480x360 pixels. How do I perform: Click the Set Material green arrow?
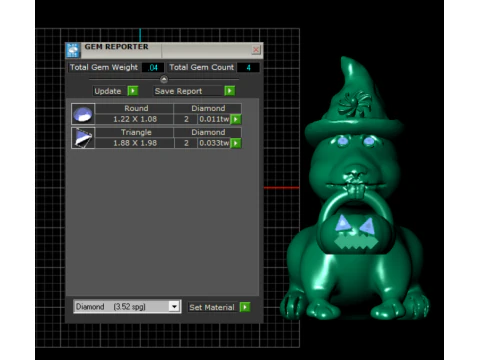pyautogui.click(x=245, y=307)
